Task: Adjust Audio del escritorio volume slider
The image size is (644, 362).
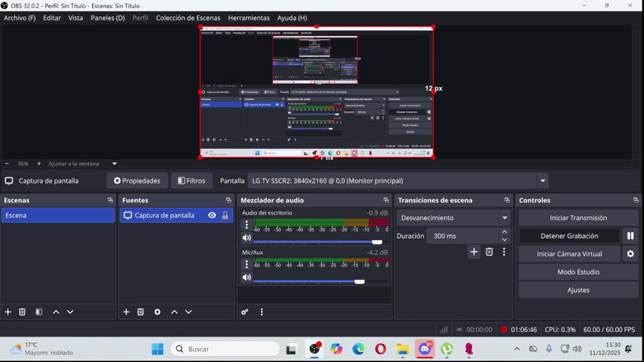Action: pos(320,242)
